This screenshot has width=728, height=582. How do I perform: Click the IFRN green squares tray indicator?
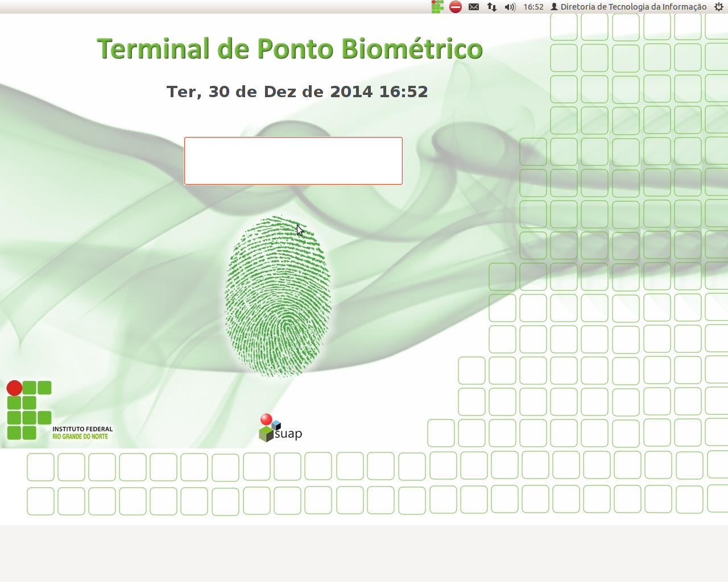[437, 7]
